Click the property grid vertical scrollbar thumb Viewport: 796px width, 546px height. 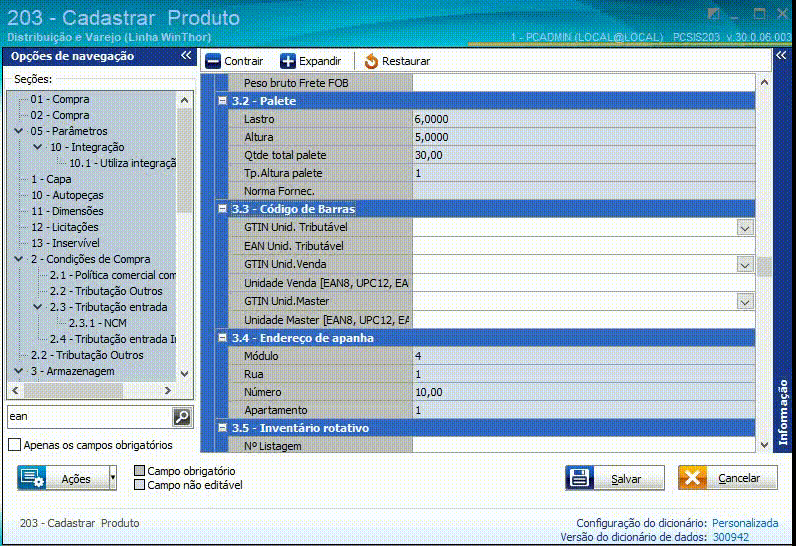coord(765,266)
